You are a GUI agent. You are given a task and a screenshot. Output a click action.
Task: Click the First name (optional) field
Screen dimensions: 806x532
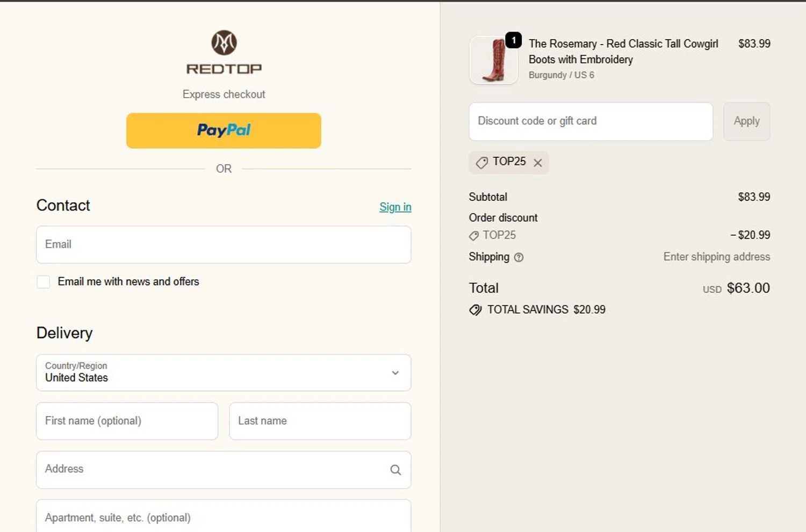(x=127, y=421)
